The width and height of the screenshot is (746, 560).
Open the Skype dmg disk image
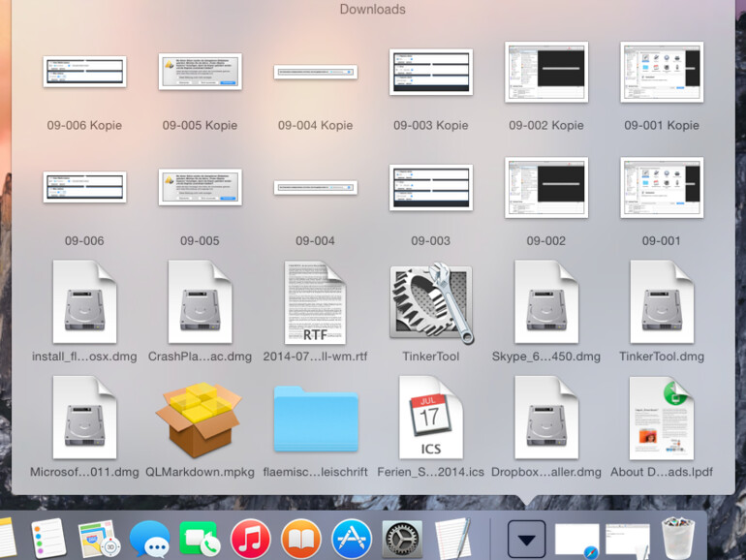pos(546,302)
